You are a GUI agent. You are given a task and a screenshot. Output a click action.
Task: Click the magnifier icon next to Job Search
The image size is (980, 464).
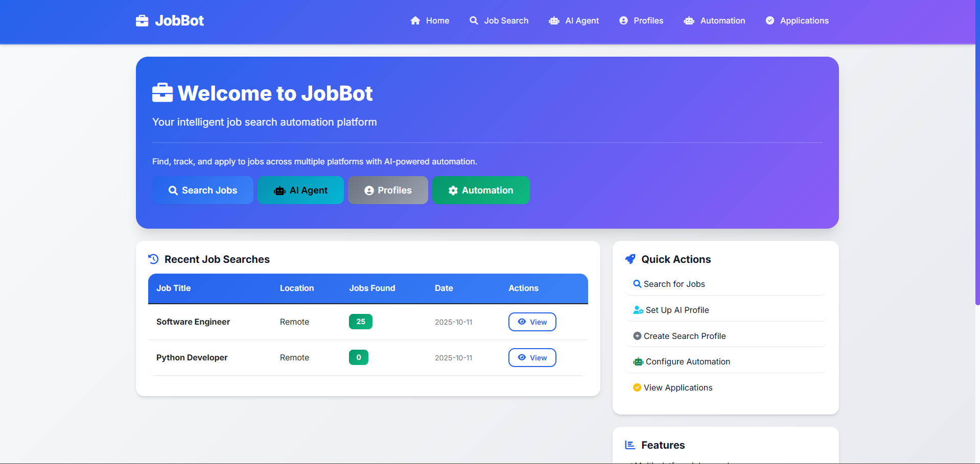pyautogui.click(x=473, y=20)
